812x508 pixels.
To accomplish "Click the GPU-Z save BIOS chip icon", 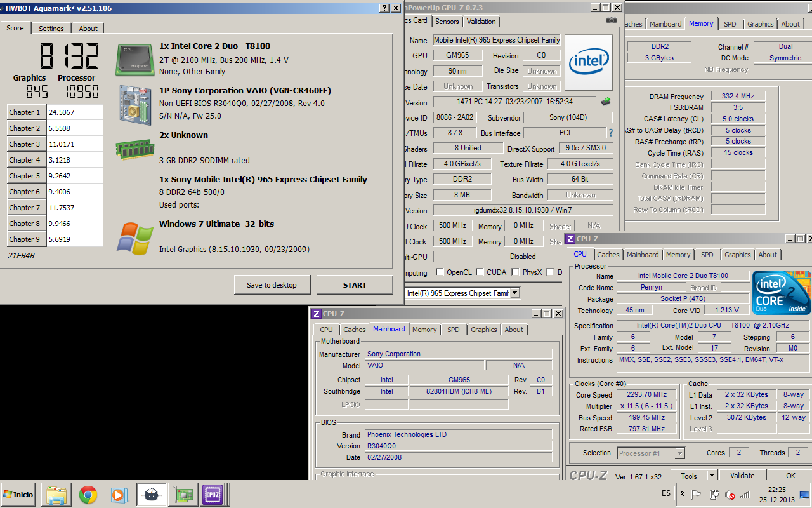I will pyautogui.click(x=606, y=101).
